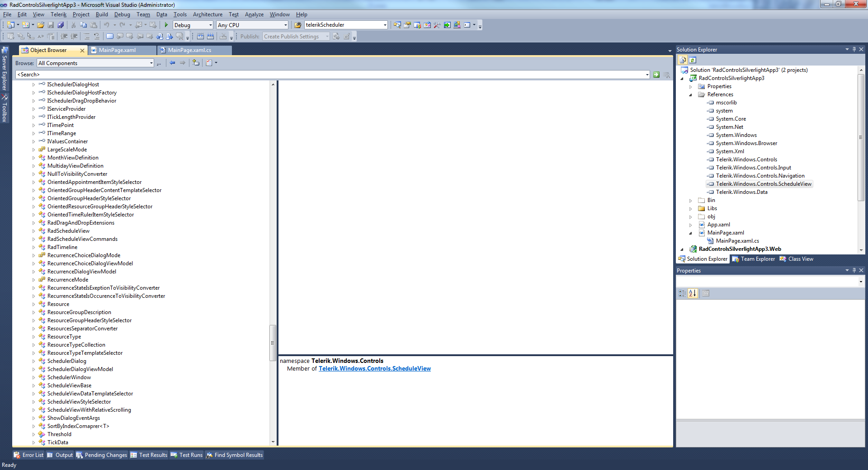Click the Clear Search icon
Viewport: 868px width, 470px height.
(x=667, y=75)
